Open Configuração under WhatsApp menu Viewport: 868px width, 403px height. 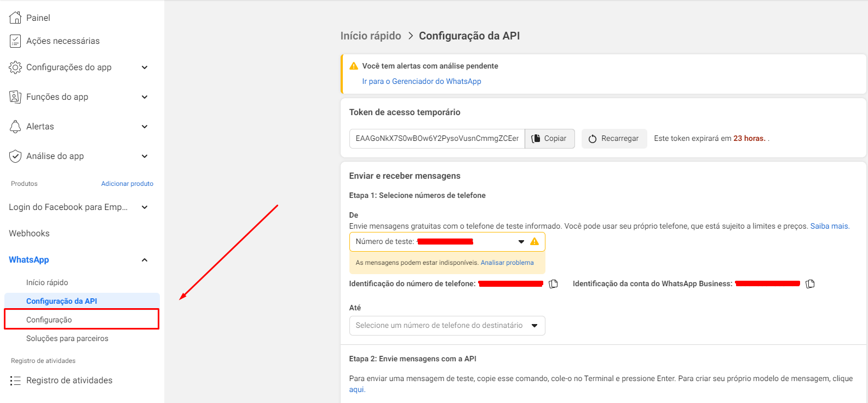(49, 320)
